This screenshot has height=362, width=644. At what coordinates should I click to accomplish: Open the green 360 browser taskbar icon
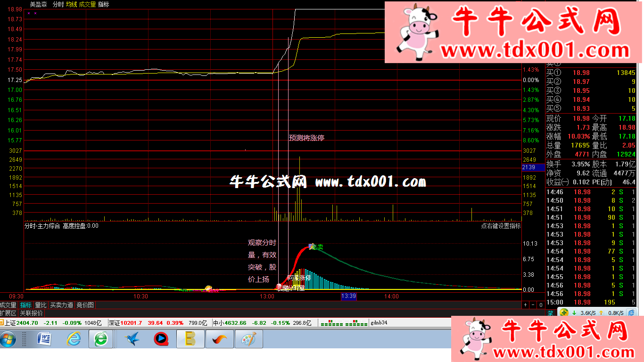(x=100, y=339)
